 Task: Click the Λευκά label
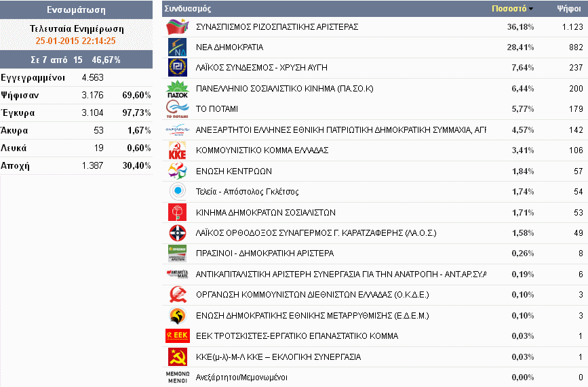[14, 148]
